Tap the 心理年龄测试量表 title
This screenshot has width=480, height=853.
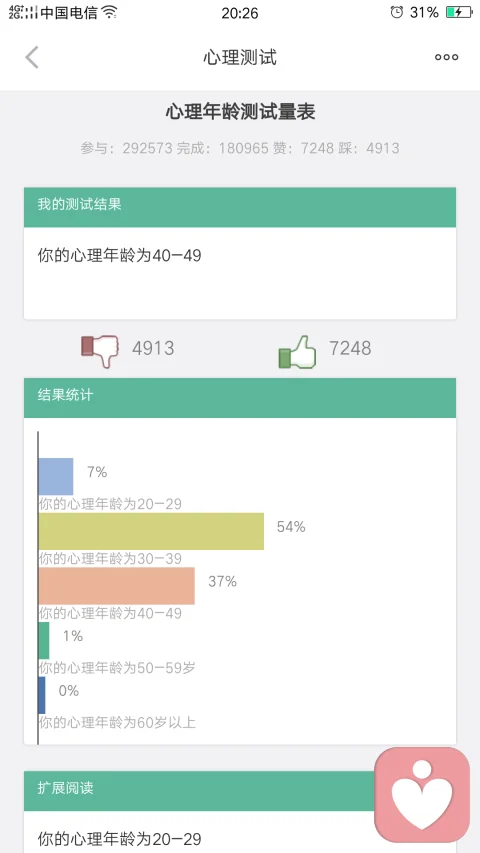click(x=240, y=112)
